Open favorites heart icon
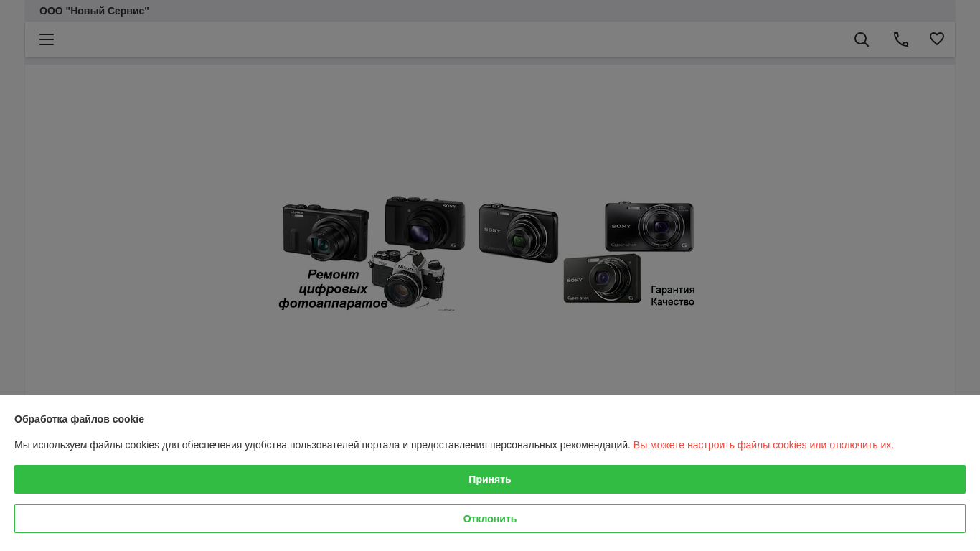980x551 pixels. [x=937, y=39]
